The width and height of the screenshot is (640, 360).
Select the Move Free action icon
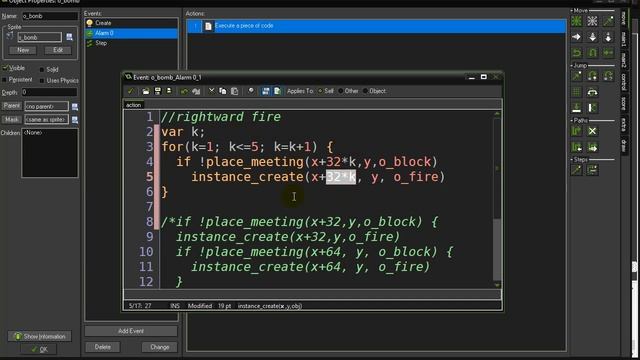coord(592,21)
